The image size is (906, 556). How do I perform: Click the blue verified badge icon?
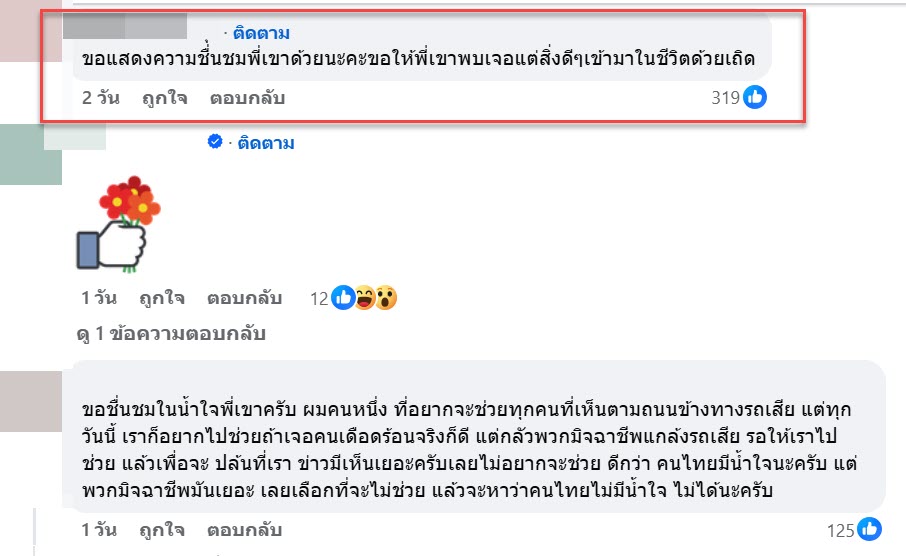click(214, 143)
